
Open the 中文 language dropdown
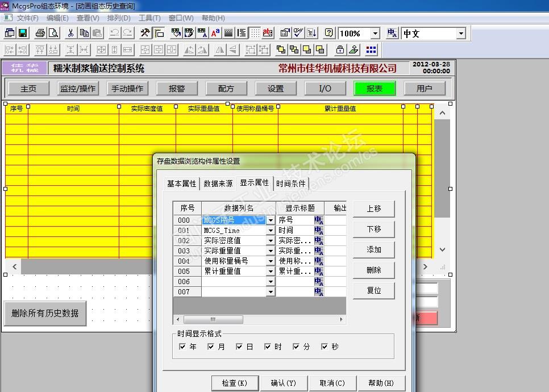(x=461, y=34)
